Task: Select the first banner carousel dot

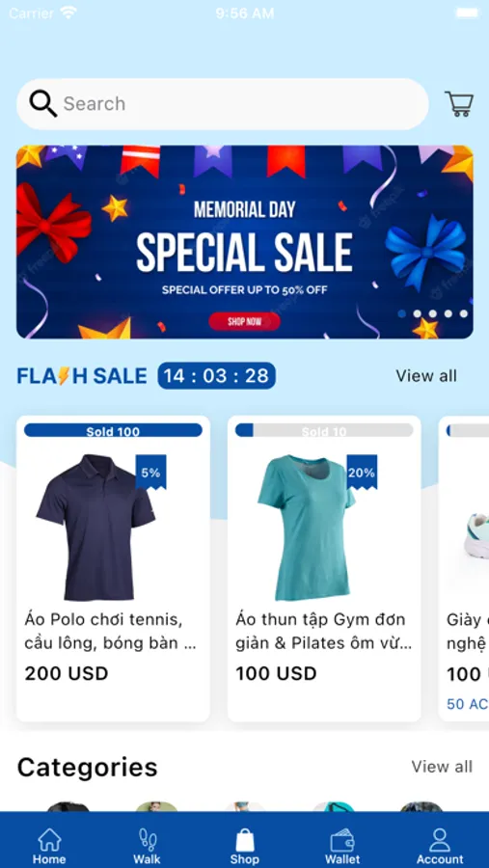Action: [401, 313]
